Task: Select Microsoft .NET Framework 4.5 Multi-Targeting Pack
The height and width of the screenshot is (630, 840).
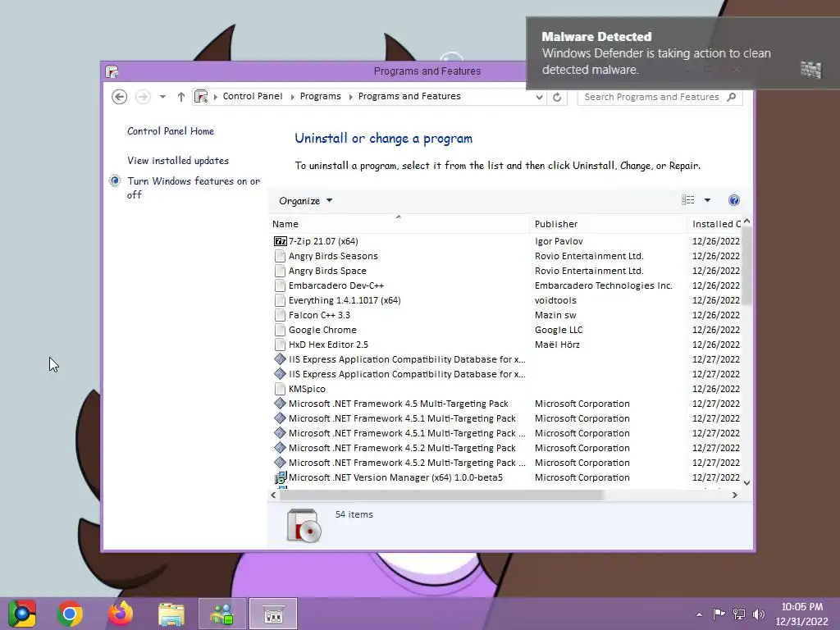Action: point(398,404)
